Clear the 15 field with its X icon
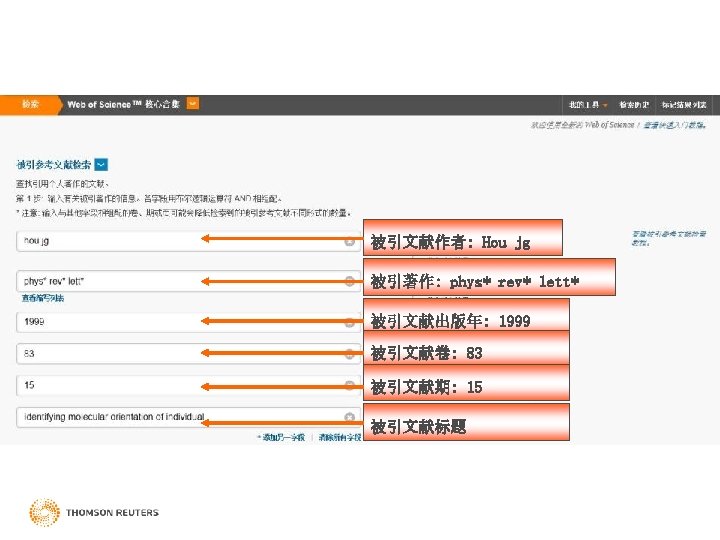Viewport: 720px width, 540px height. (x=349, y=385)
